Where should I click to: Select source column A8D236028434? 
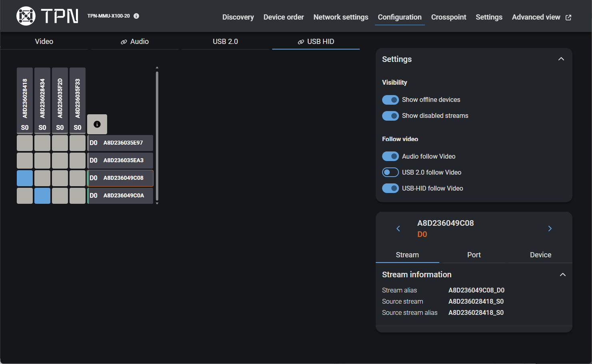[42, 100]
